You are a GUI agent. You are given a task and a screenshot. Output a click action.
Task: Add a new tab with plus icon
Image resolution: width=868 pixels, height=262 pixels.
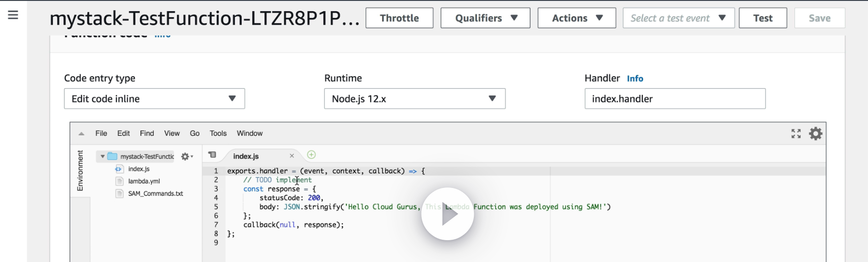click(x=311, y=155)
